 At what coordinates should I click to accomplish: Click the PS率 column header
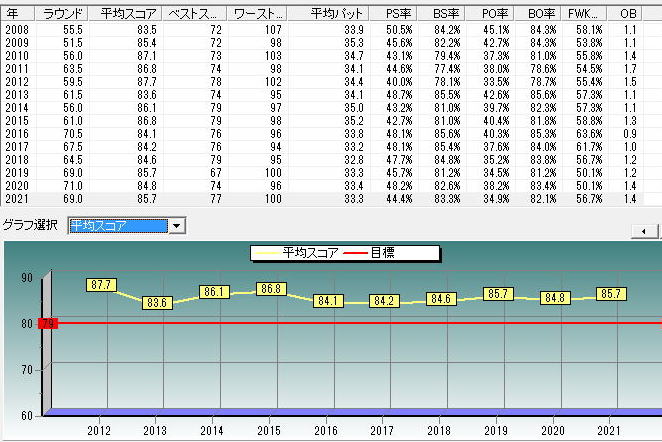click(x=393, y=14)
